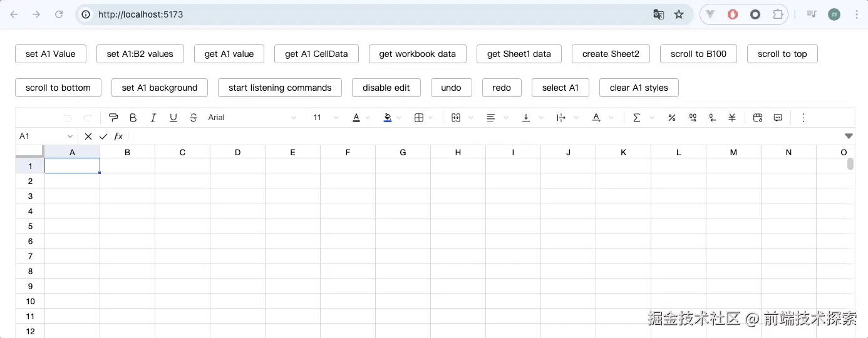
Task: Expand the formula bar with the triangle
Action: 849,136
